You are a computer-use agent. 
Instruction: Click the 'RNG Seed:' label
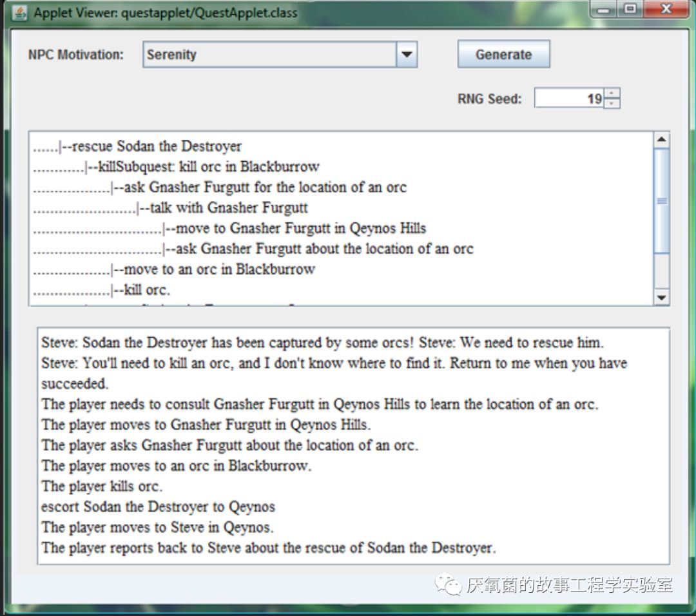click(x=490, y=99)
